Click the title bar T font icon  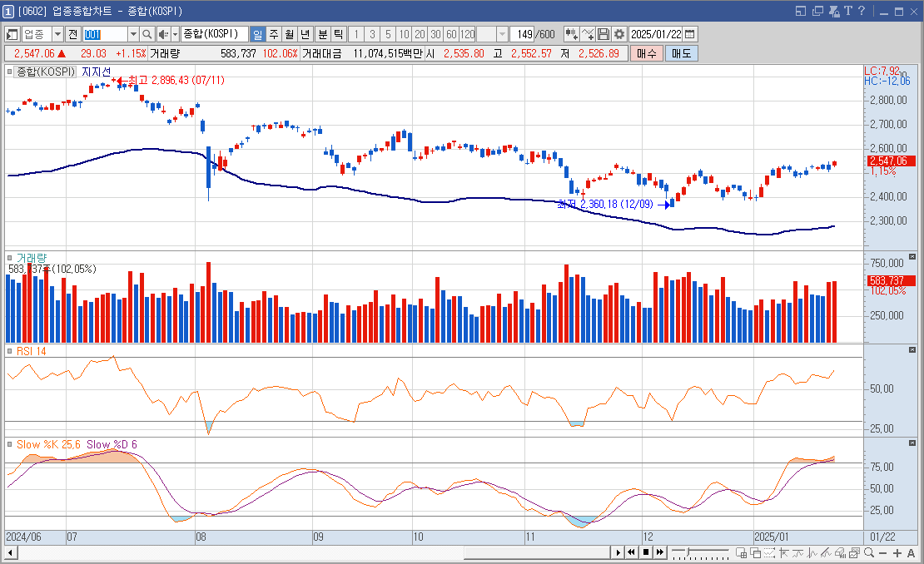(848, 11)
